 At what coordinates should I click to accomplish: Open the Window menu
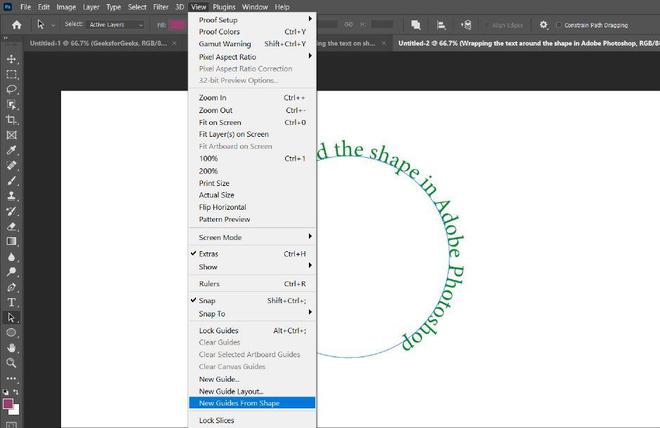click(x=255, y=7)
